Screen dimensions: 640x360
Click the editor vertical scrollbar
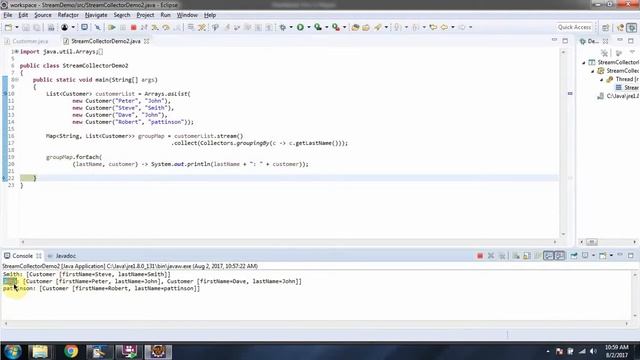(563, 143)
